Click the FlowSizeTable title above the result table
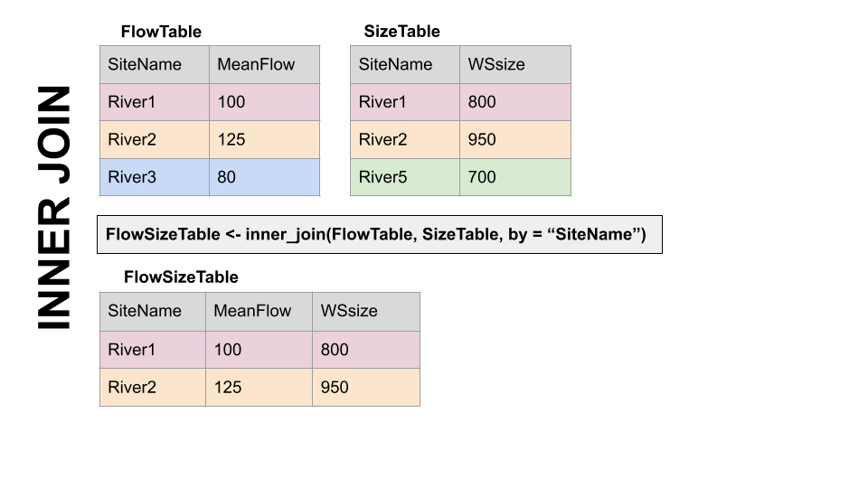 pyautogui.click(x=181, y=277)
